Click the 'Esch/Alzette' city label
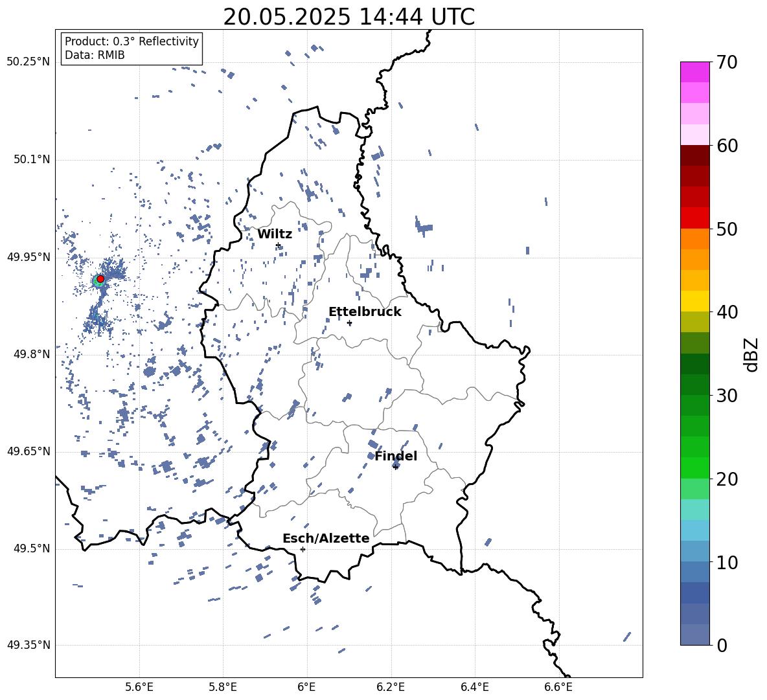 (x=326, y=538)
